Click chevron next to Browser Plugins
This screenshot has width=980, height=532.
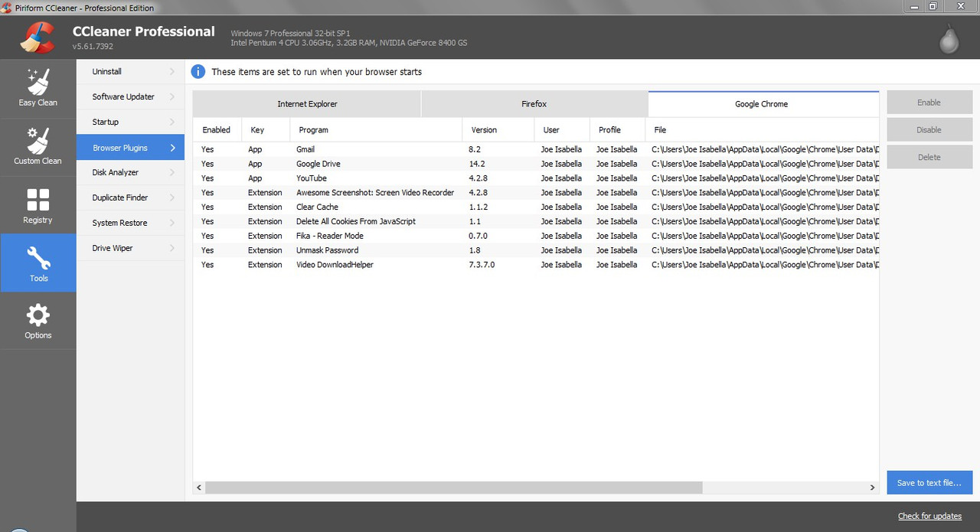(172, 148)
